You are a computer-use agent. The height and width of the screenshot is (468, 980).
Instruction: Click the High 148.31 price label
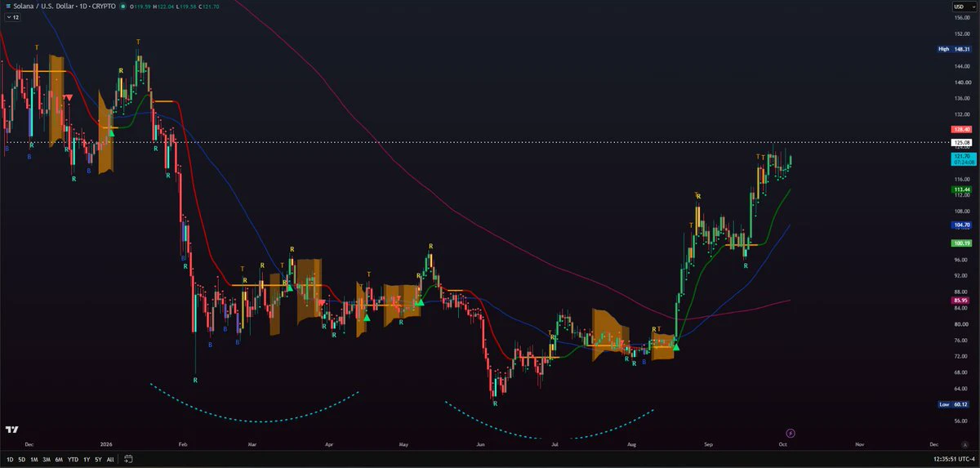click(x=954, y=49)
